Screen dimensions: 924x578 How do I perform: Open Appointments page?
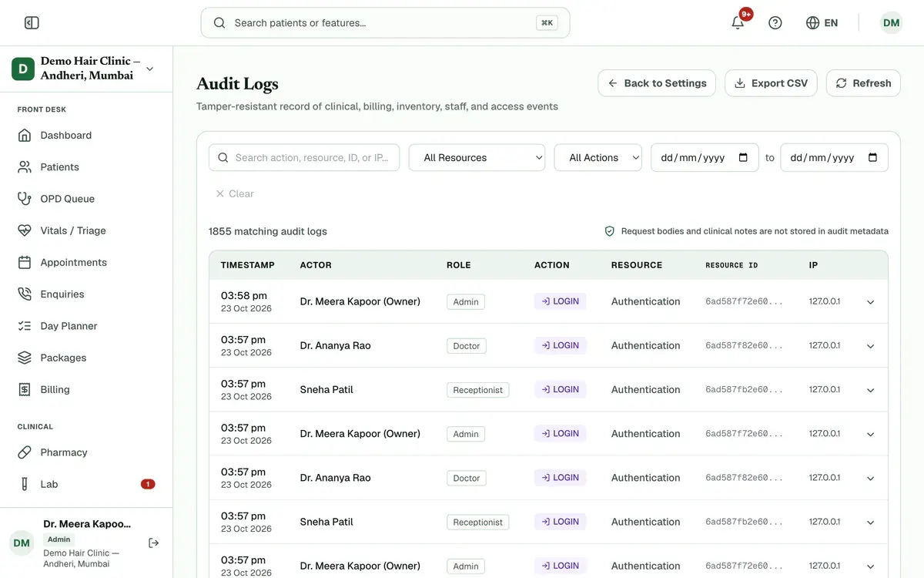click(x=86, y=263)
